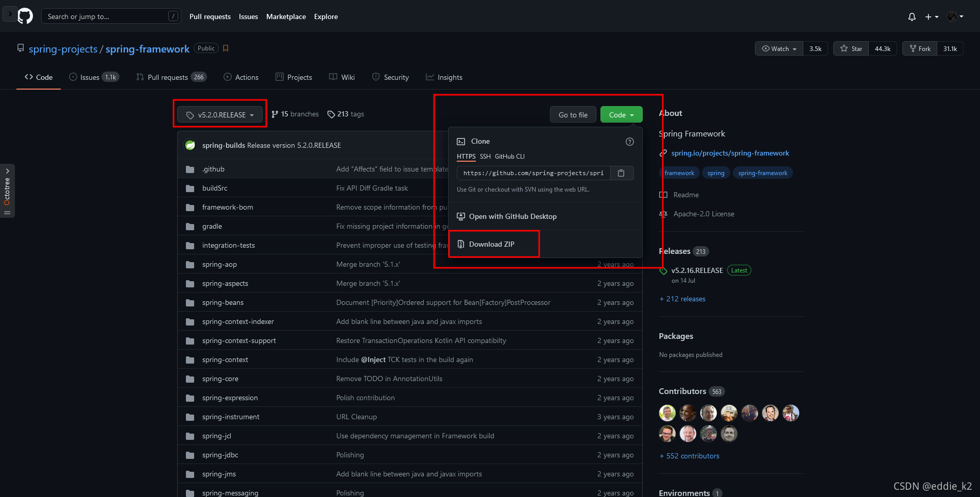
Task: Click Explore in top navigation
Action: pyautogui.click(x=326, y=16)
